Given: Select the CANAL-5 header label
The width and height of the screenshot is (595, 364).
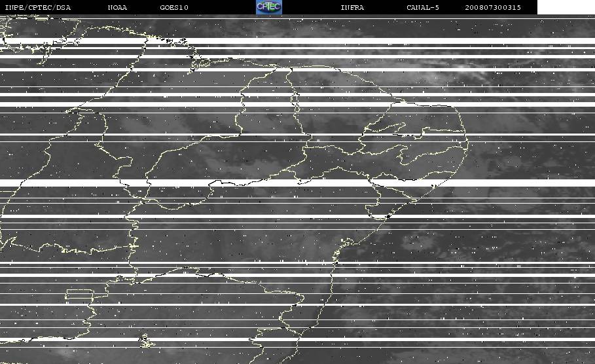Looking at the screenshot, I should pyautogui.click(x=423, y=8).
